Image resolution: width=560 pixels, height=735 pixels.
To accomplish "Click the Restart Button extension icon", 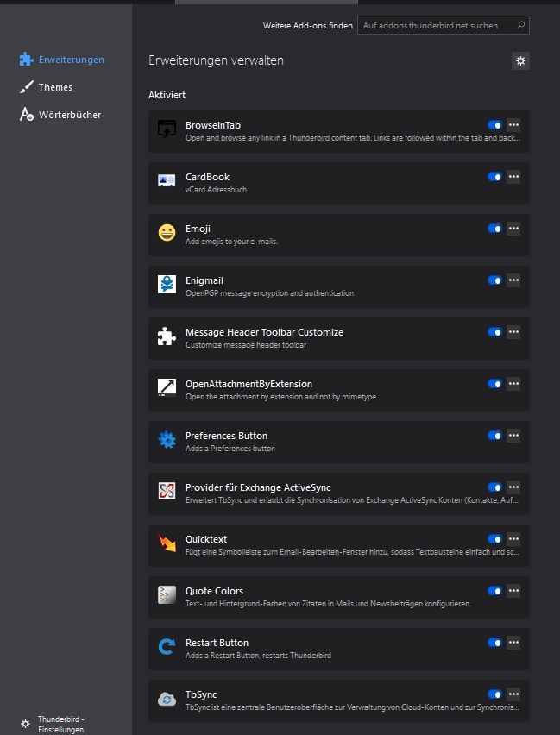I will point(167,647).
